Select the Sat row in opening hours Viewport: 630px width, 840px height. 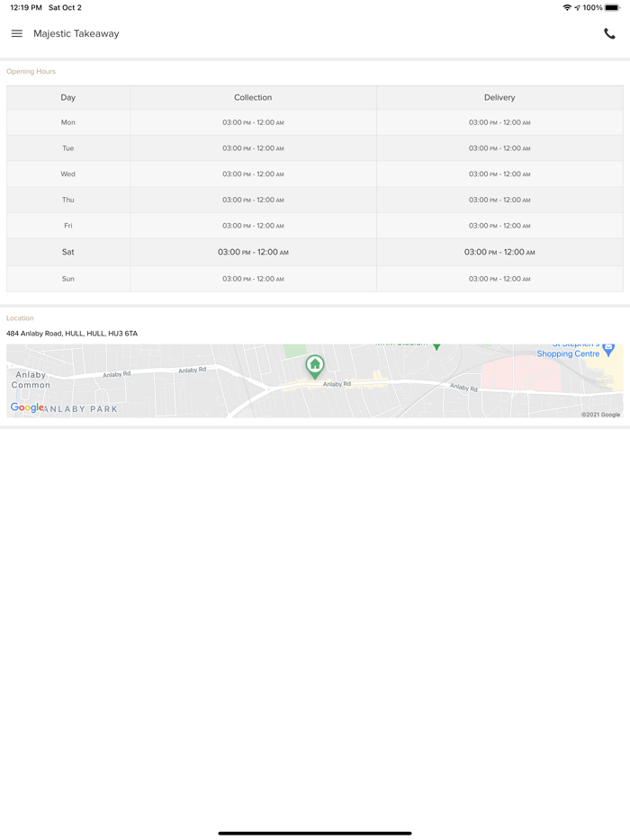(x=68, y=252)
